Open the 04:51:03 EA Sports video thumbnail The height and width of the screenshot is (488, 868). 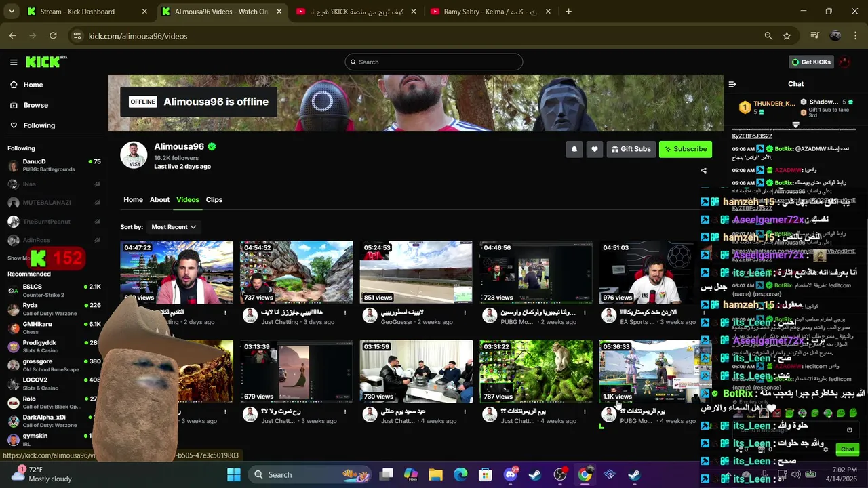tap(655, 272)
